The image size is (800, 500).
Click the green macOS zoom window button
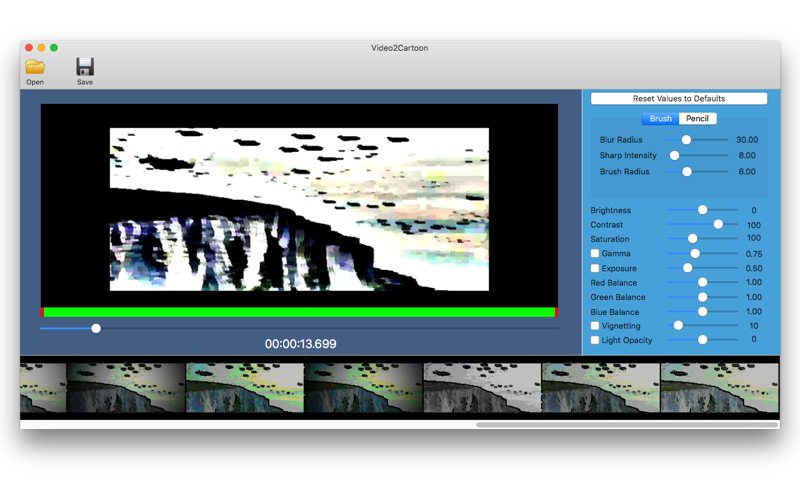coord(54,47)
